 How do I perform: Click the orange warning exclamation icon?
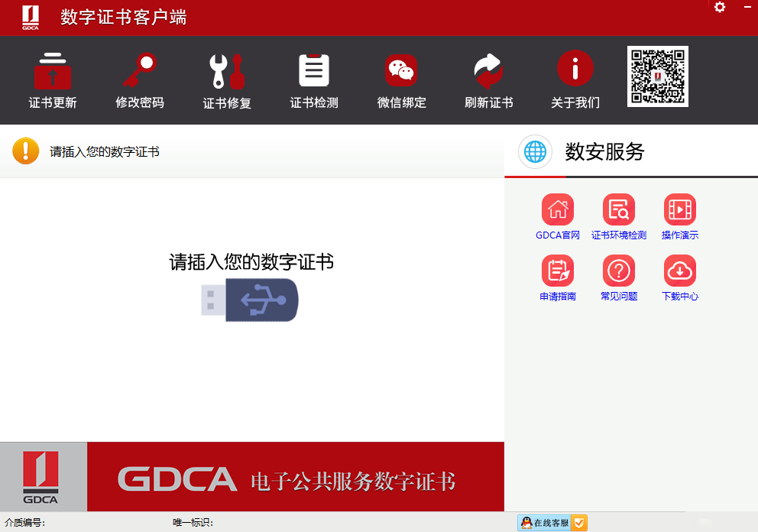click(26, 151)
